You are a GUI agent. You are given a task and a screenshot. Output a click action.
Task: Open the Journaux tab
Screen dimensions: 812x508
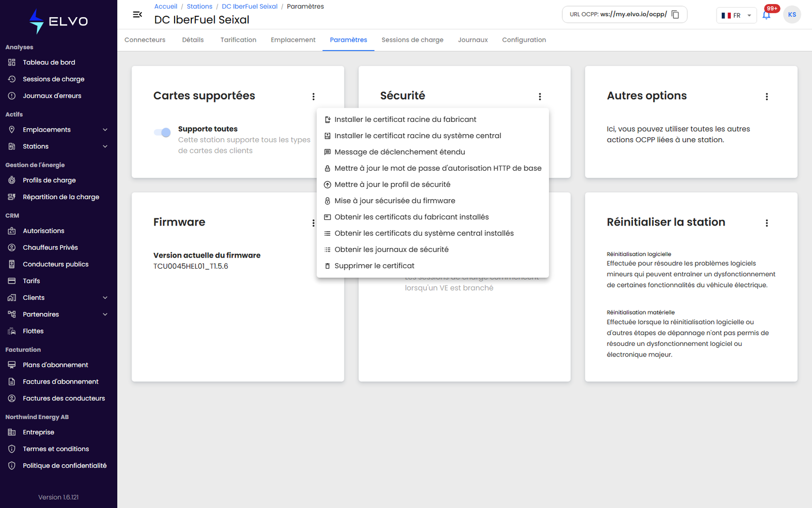[x=473, y=40]
